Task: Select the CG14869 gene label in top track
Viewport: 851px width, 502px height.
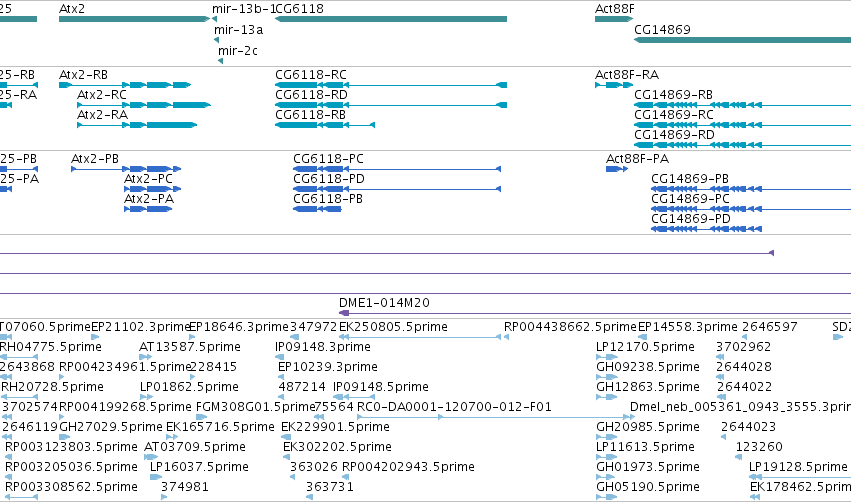Action: click(662, 30)
